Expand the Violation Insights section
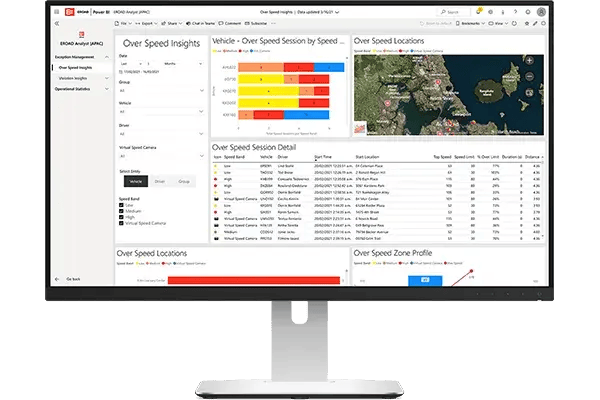The image size is (600, 400). click(107, 78)
